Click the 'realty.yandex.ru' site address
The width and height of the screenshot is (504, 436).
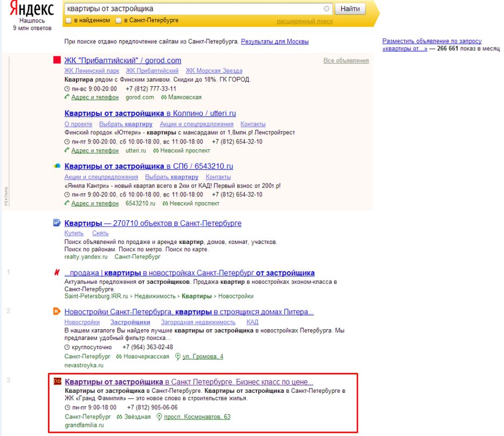point(86,257)
